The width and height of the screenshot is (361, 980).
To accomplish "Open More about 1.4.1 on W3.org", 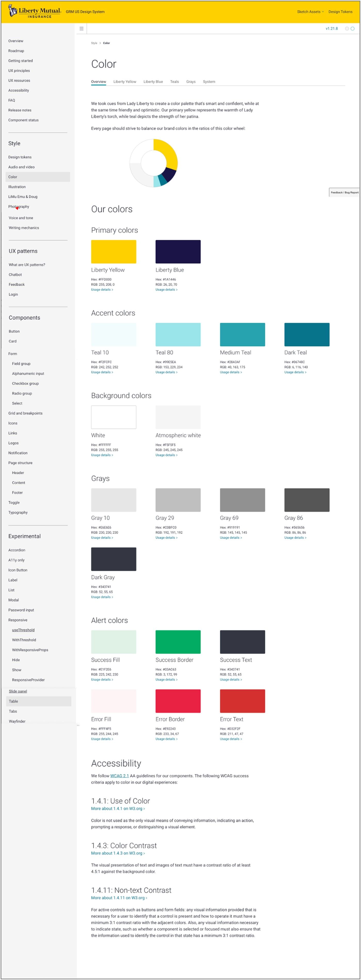I will (118, 808).
